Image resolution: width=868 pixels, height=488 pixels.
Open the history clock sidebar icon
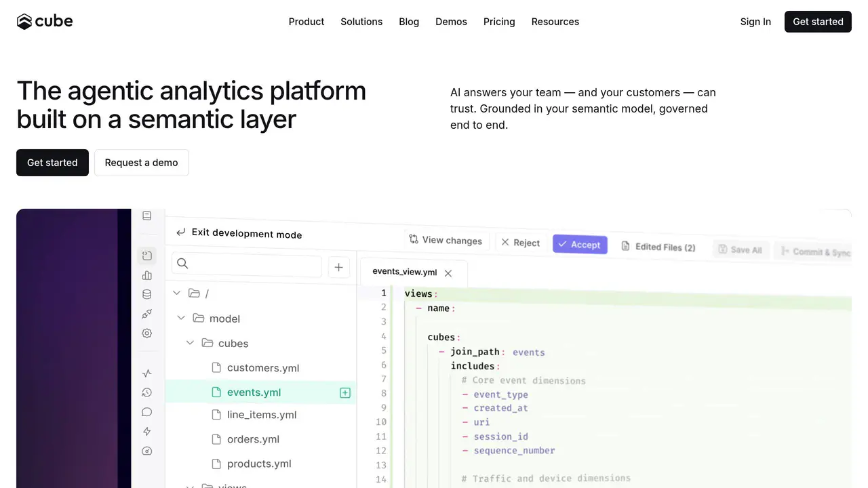(147, 392)
